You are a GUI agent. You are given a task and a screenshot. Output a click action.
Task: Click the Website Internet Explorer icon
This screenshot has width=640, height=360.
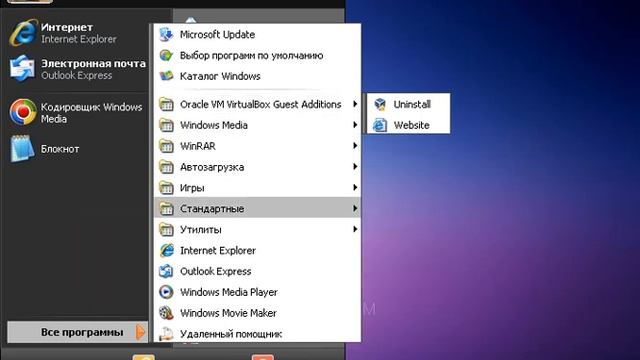click(380, 125)
